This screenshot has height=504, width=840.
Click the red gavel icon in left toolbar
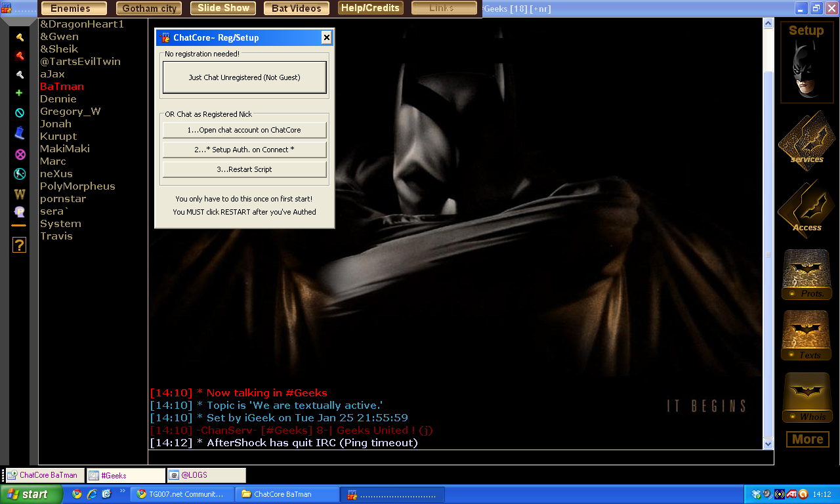20,56
